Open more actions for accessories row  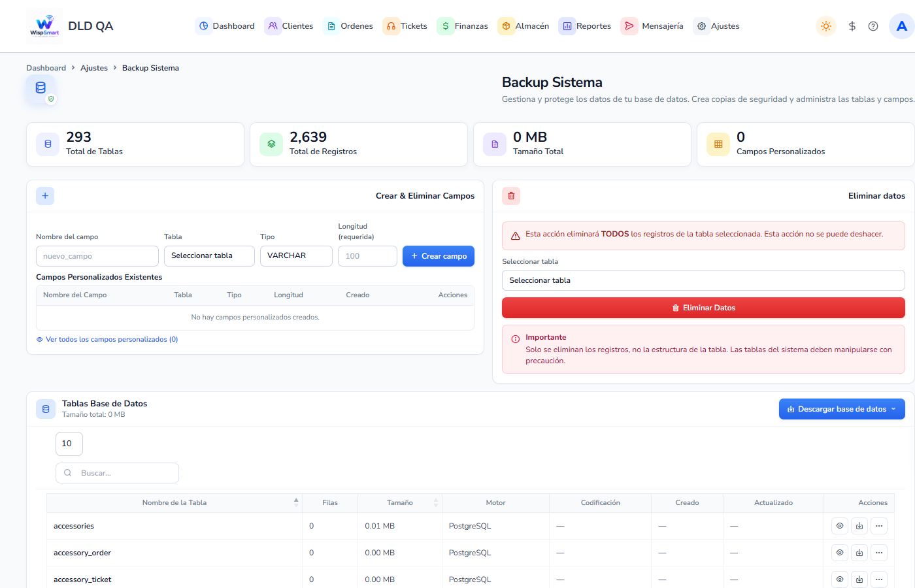[879, 526]
